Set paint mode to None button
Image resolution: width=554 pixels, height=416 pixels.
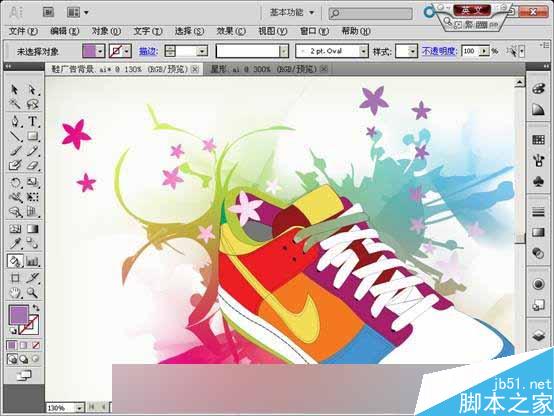coord(36,345)
